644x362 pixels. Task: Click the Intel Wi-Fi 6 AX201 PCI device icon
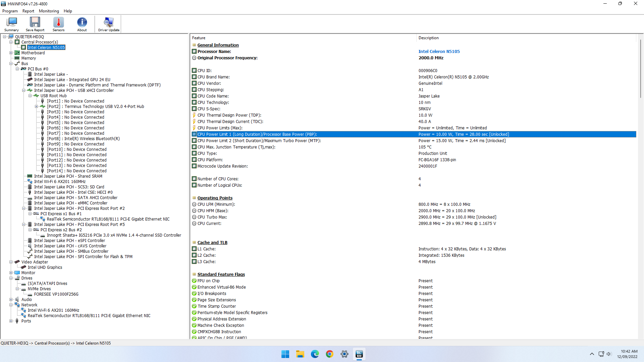click(x=30, y=182)
